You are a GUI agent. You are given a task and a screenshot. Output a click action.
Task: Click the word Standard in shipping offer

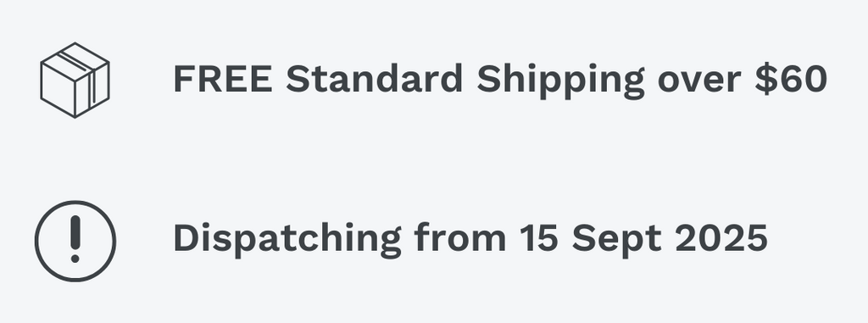click(374, 79)
